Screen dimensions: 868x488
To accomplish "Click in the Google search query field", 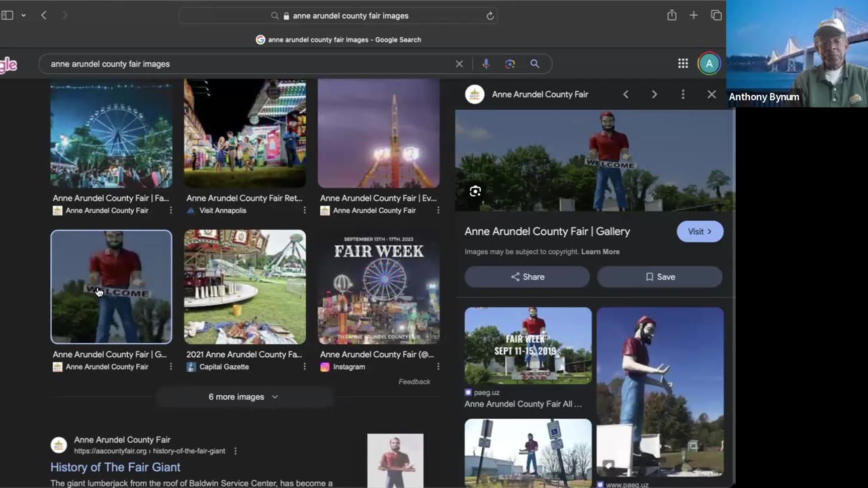I will [248, 64].
